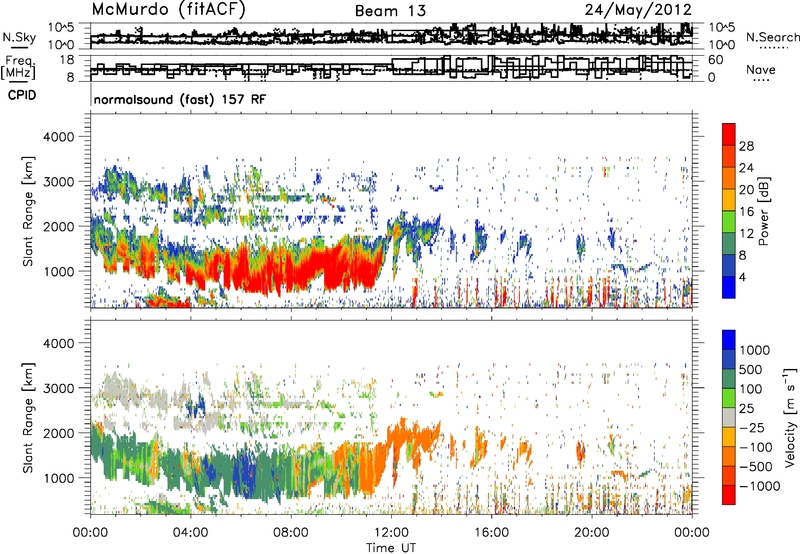Click the normalsound (fast) 157 RF text
This screenshot has width=800, height=554.
coord(180,99)
